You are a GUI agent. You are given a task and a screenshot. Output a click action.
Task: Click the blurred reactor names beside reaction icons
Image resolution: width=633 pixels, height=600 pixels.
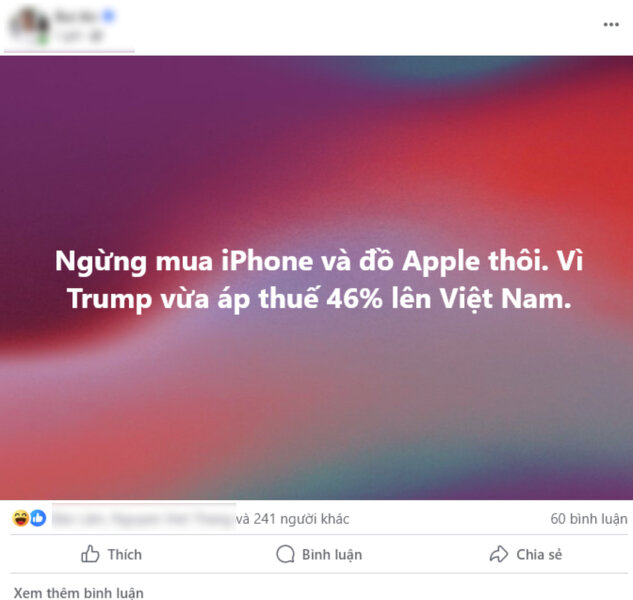[143, 518]
